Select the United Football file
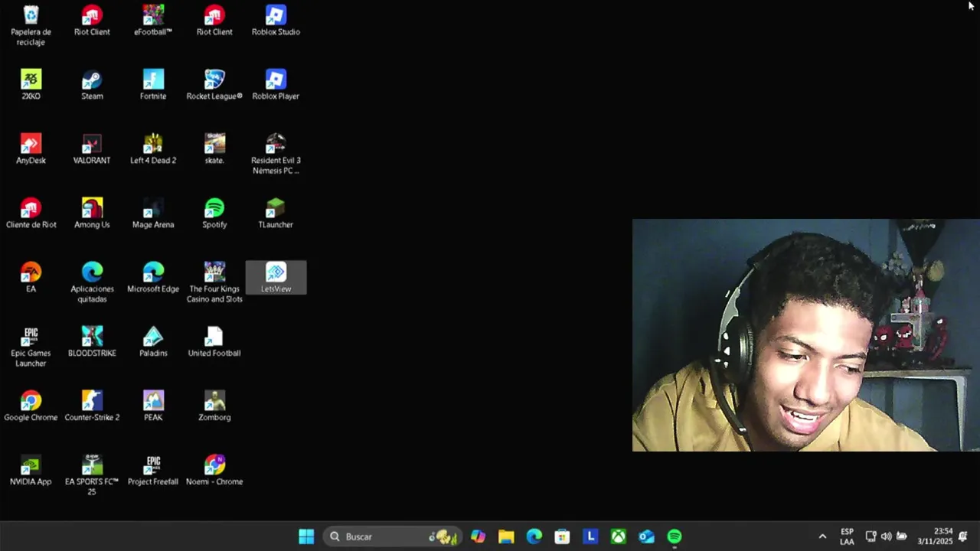Screen dimensions: 980x551 (214, 342)
